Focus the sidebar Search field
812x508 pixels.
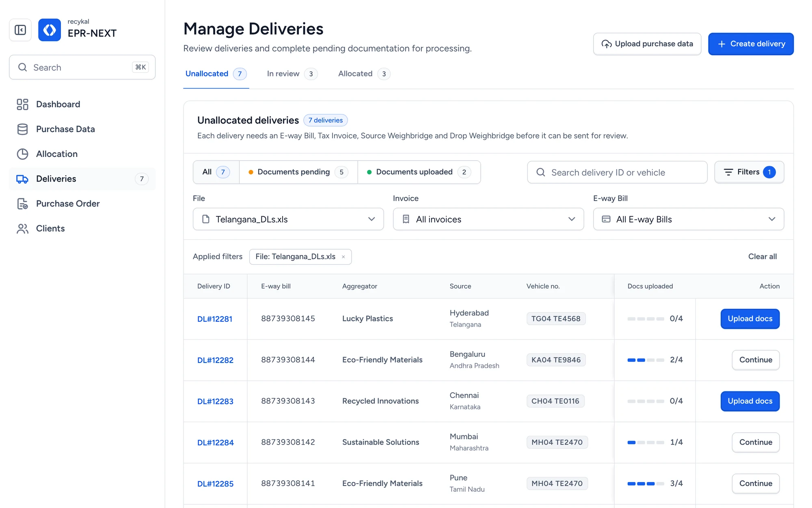tap(82, 67)
